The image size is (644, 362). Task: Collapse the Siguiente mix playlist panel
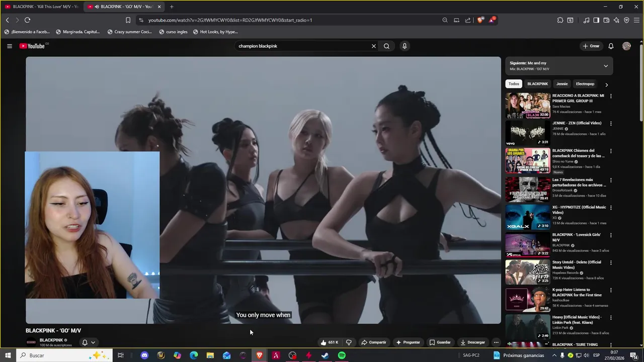tap(606, 66)
